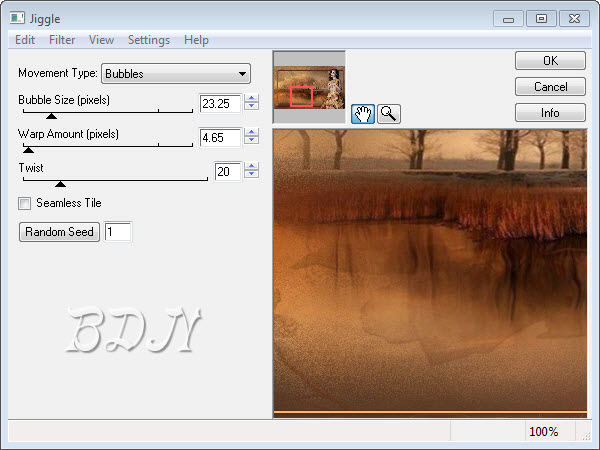Image resolution: width=600 pixels, height=450 pixels.
Task: Open the Filter menu
Action: [x=62, y=40]
